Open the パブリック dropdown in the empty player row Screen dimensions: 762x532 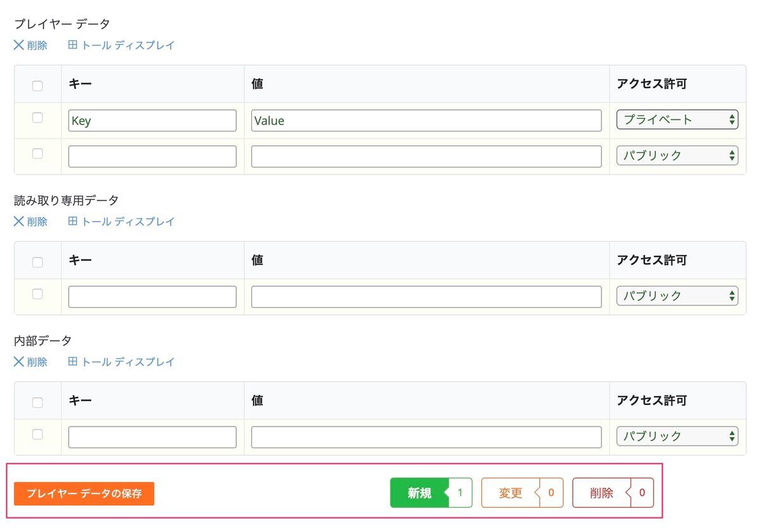pyautogui.click(x=677, y=155)
